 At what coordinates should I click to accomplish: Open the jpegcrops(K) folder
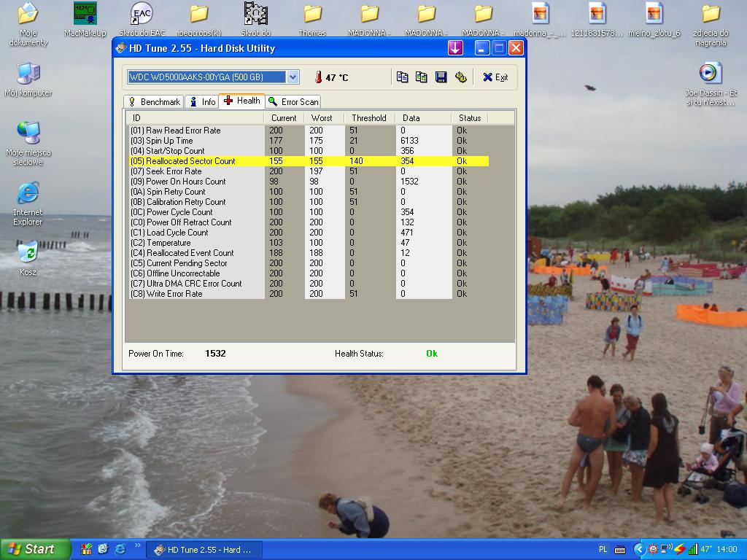(x=198, y=19)
